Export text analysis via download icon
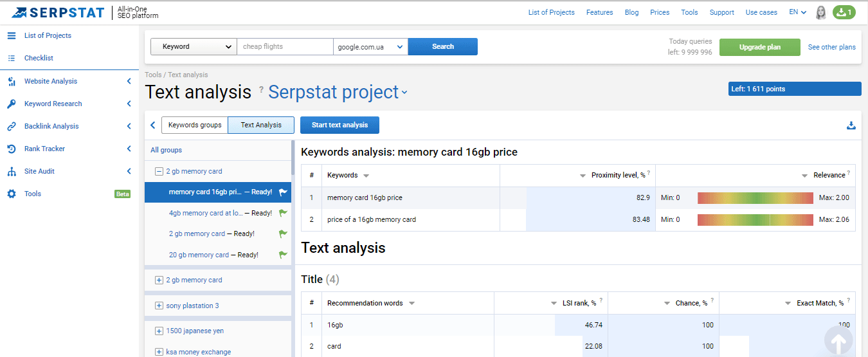This screenshot has height=357, width=868. pos(851,125)
